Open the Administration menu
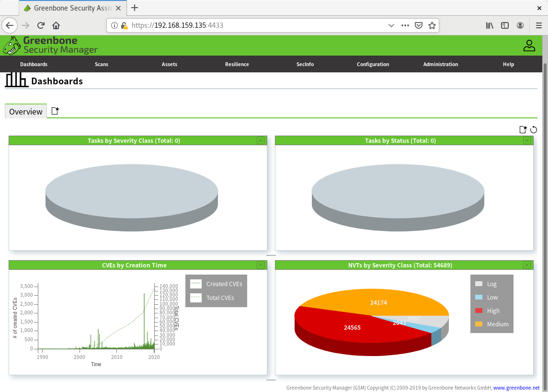The width and height of the screenshot is (548, 392). (440, 64)
